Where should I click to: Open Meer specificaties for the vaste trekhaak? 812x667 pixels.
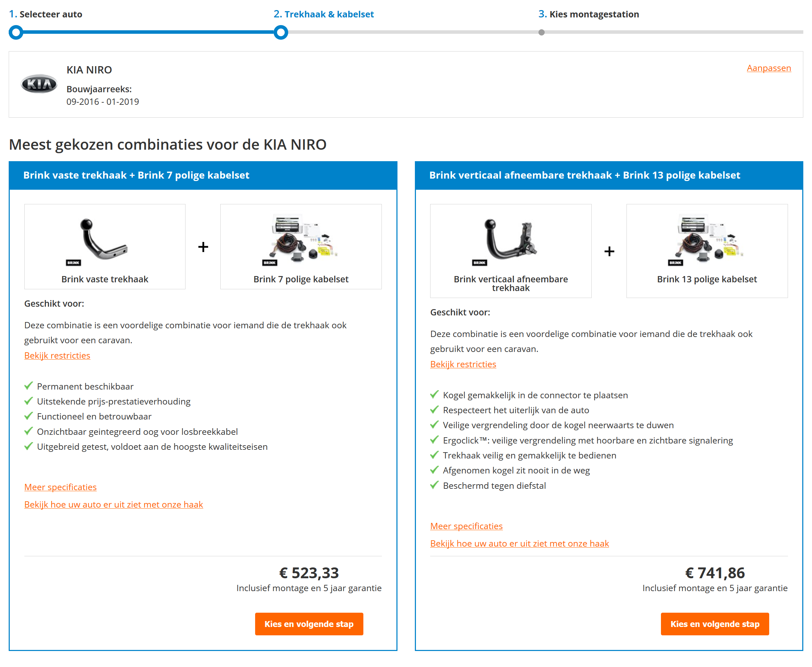point(60,487)
